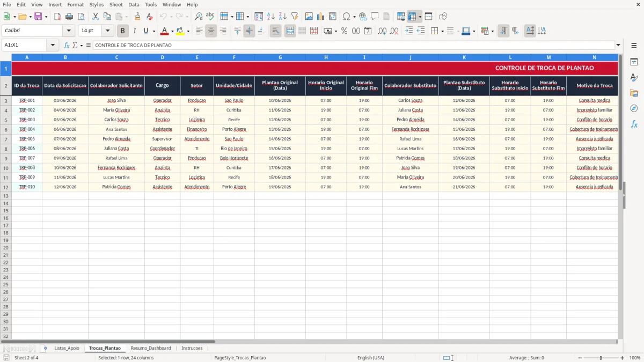Click Export as PDF icon
This screenshot has width=644, height=362.
(x=57, y=17)
